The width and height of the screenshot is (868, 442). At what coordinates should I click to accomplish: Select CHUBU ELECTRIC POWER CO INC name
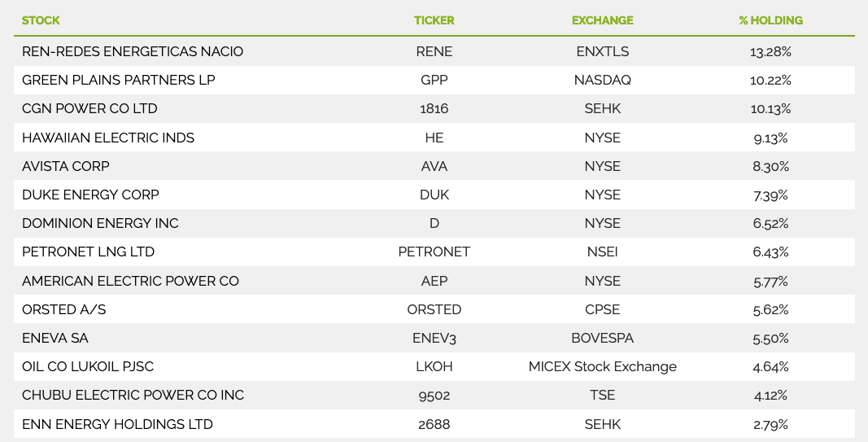[x=133, y=396]
